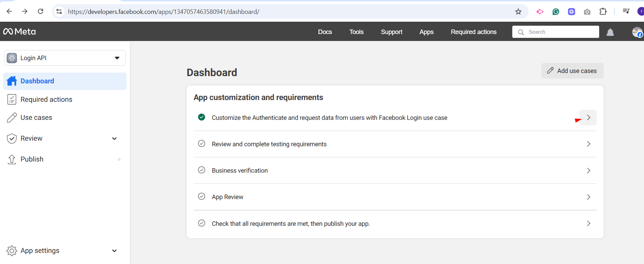This screenshot has width=644, height=264.
Task: Go to Required actions in sidebar
Action: tap(46, 99)
